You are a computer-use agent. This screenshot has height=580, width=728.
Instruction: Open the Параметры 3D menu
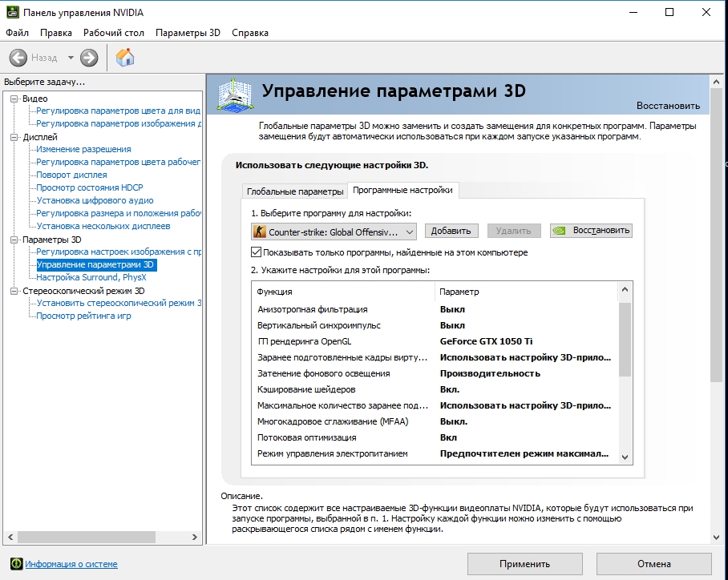pos(188,33)
